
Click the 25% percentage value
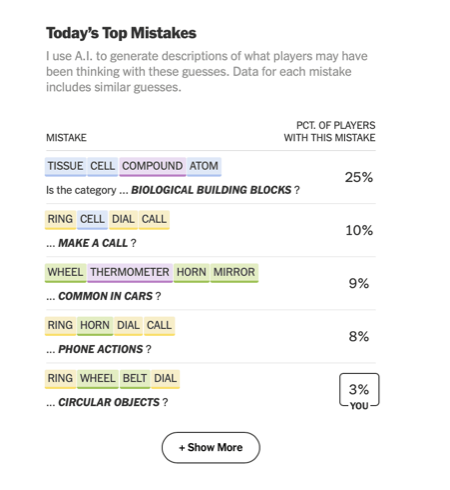coord(359,177)
